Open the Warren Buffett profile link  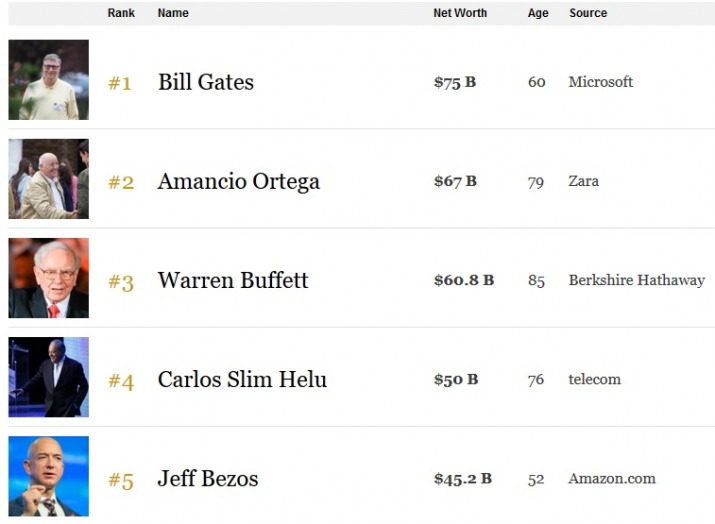pyautogui.click(x=233, y=280)
